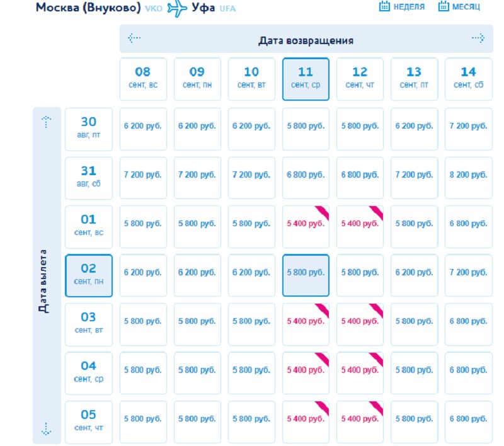The image size is (504, 446).
Task: Click left arrow to show earlier return dates
Action: (x=134, y=38)
